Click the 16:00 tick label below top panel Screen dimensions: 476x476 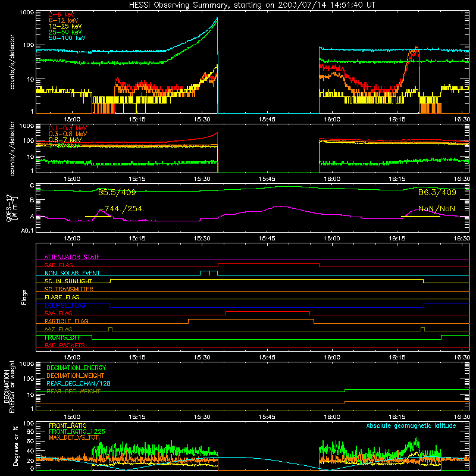(x=332, y=120)
